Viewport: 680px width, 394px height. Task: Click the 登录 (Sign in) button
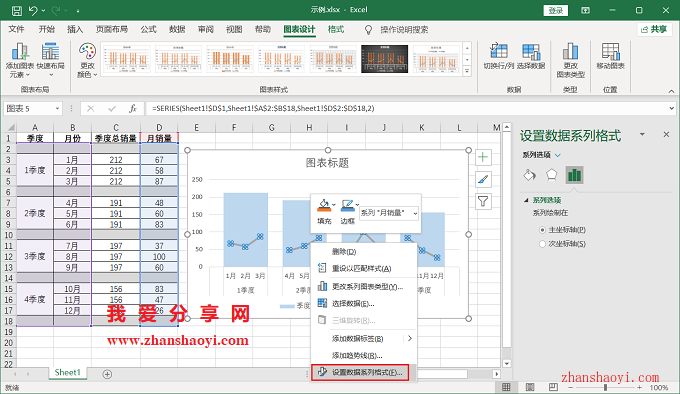[556, 10]
